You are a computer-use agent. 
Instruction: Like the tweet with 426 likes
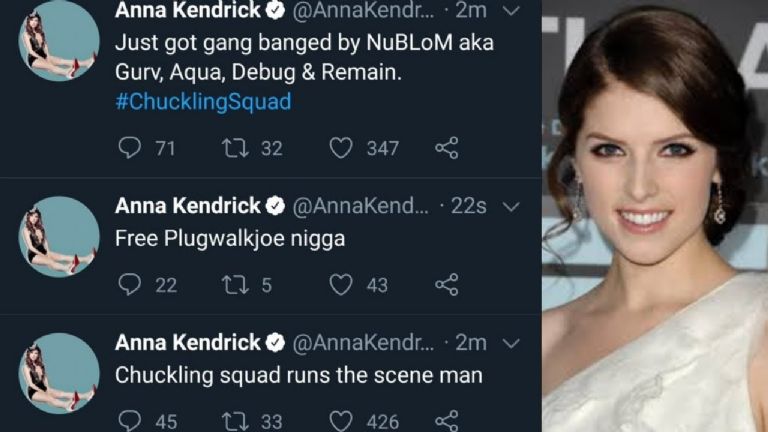coord(341,421)
